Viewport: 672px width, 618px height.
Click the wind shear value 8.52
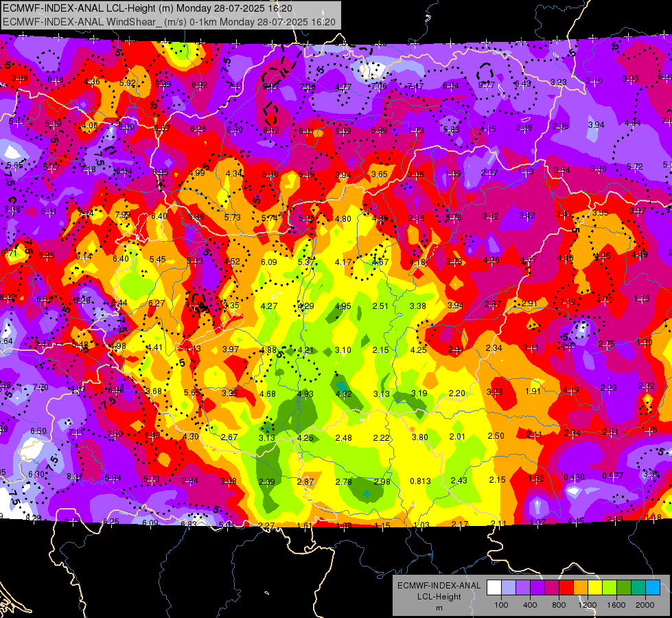point(271,130)
